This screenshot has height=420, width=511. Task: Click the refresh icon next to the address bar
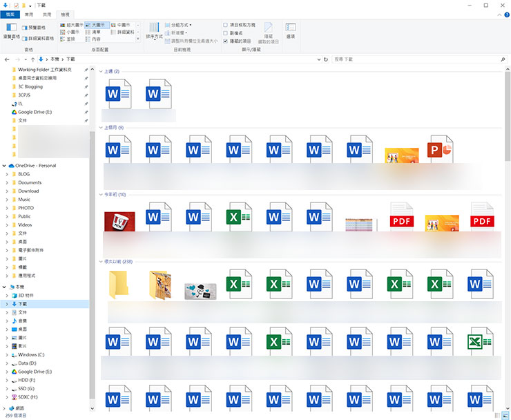[326, 59]
